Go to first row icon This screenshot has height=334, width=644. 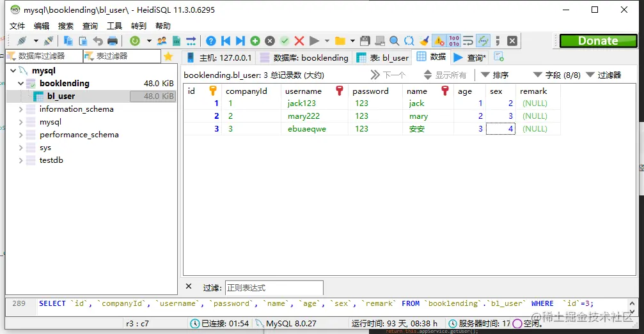click(226, 41)
